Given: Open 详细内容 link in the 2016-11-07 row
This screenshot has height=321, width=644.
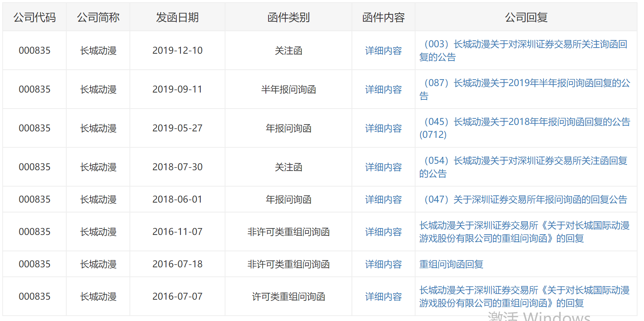Looking at the screenshot, I should click(383, 232).
